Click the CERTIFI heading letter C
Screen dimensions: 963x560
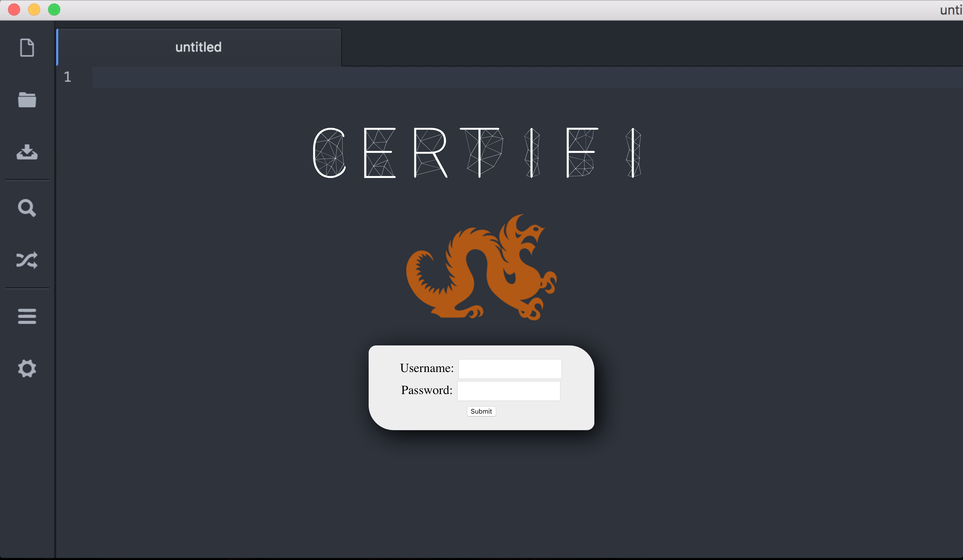(x=329, y=153)
